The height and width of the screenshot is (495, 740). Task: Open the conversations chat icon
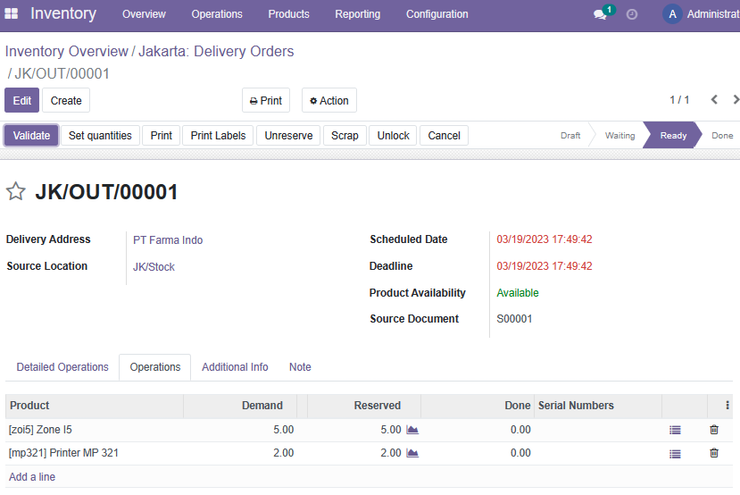pyautogui.click(x=600, y=15)
